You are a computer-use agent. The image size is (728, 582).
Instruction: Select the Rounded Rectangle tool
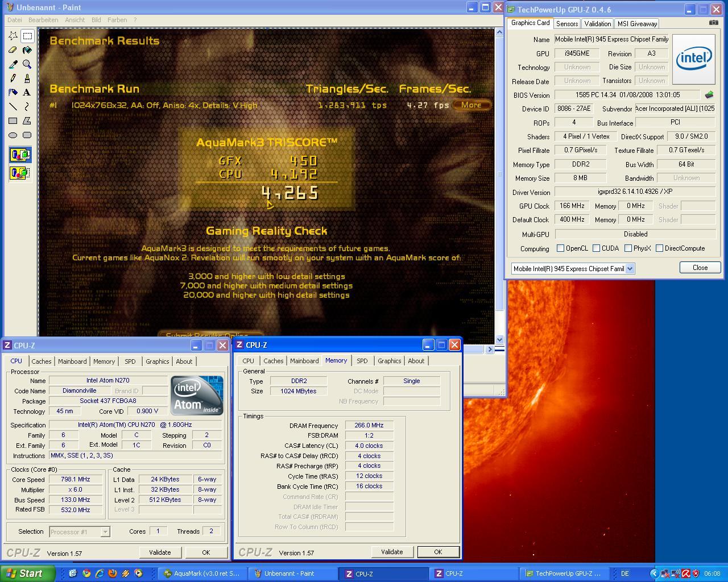click(27, 135)
